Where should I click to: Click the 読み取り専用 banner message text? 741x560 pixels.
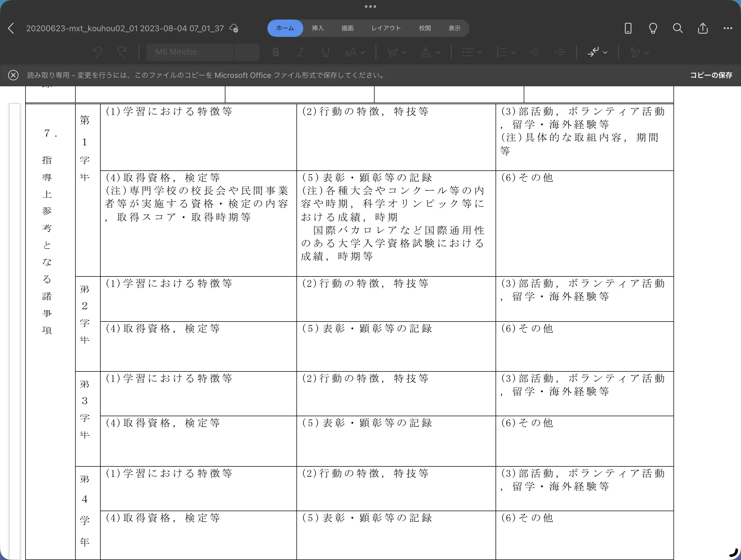[206, 75]
